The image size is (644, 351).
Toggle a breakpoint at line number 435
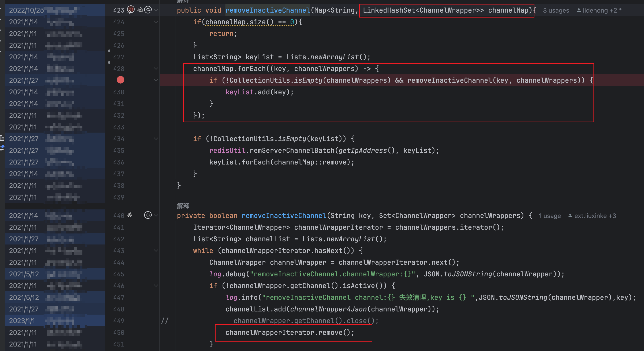click(119, 151)
